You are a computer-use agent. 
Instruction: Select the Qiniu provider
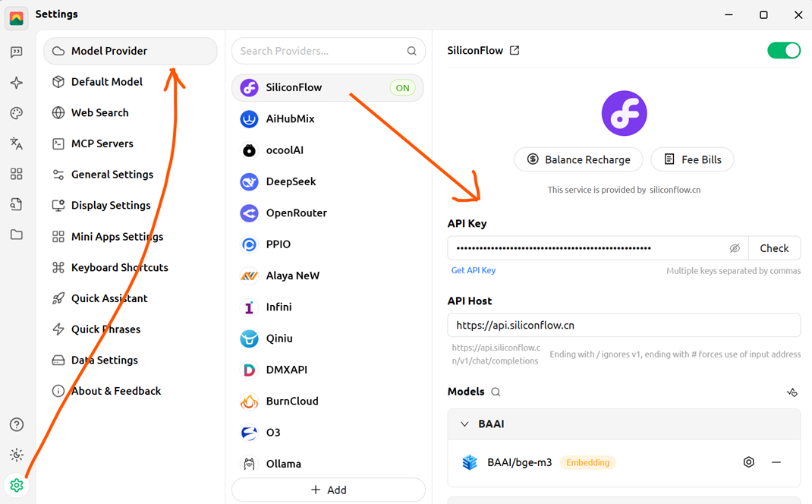[x=328, y=339]
